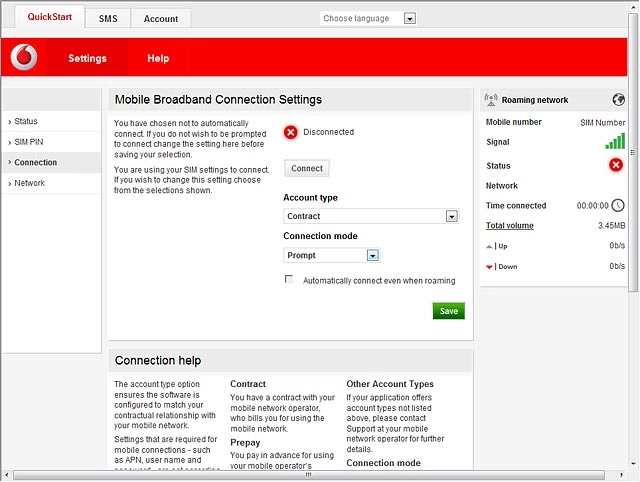Click the clock icon next to Time connected

tap(618, 205)
